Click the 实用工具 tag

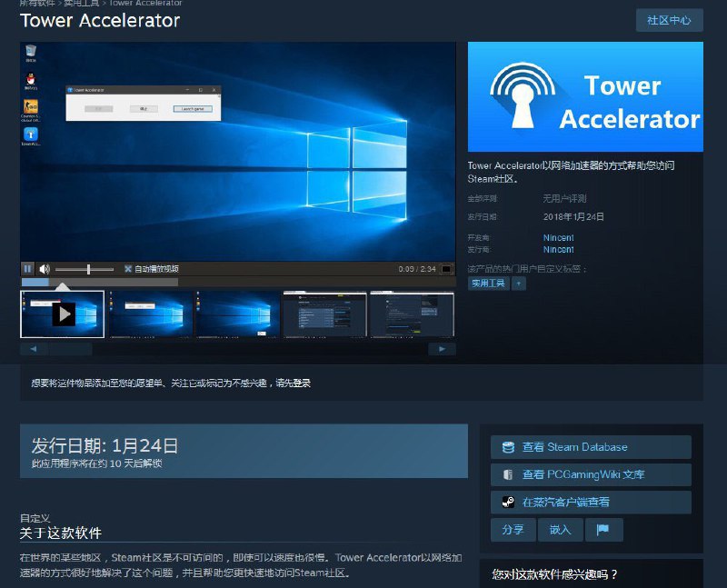click(488, 284)
